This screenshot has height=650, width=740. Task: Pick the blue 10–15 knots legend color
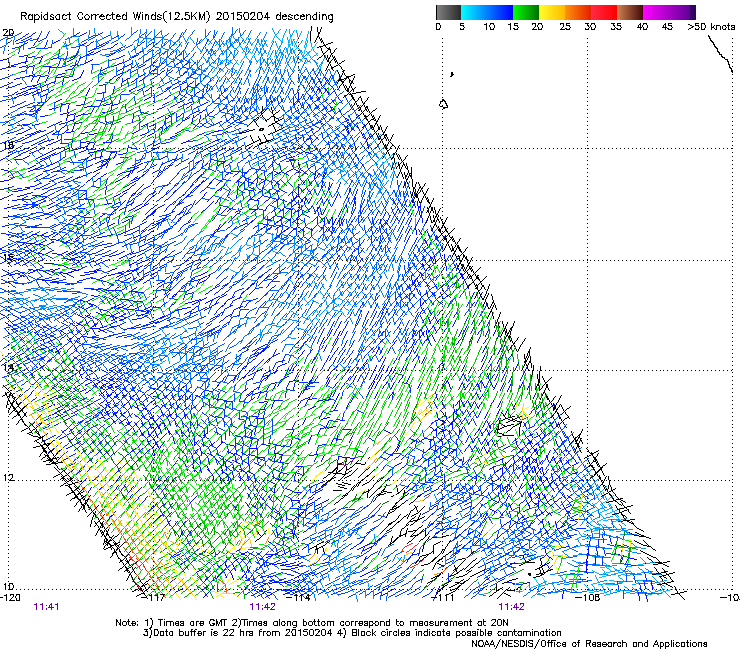500,12
